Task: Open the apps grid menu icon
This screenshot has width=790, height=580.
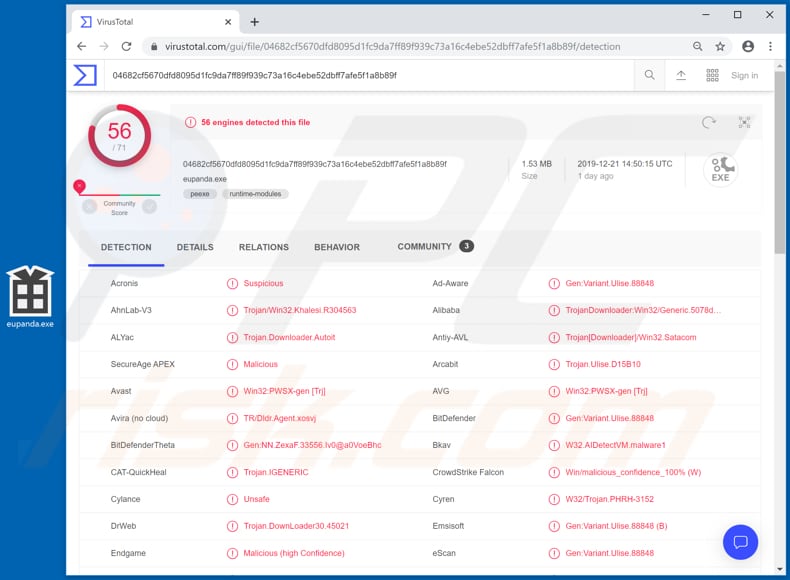Action: click(x=712, y=75)
